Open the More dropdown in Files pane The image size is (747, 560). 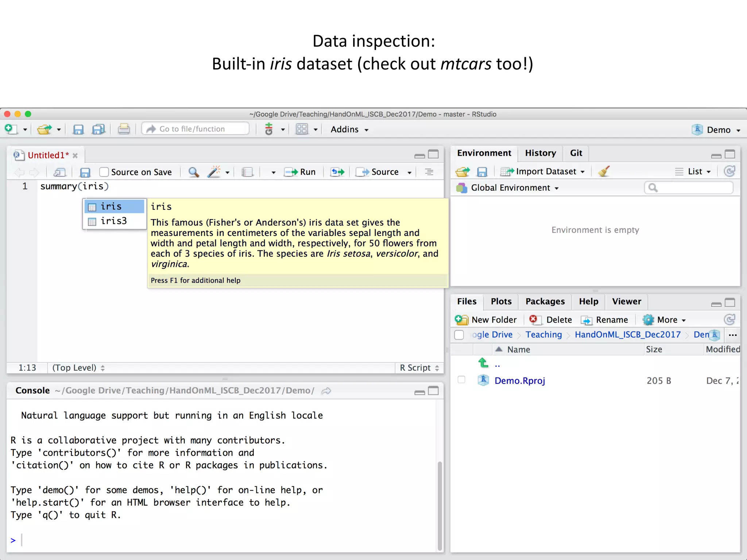point(665,320)
